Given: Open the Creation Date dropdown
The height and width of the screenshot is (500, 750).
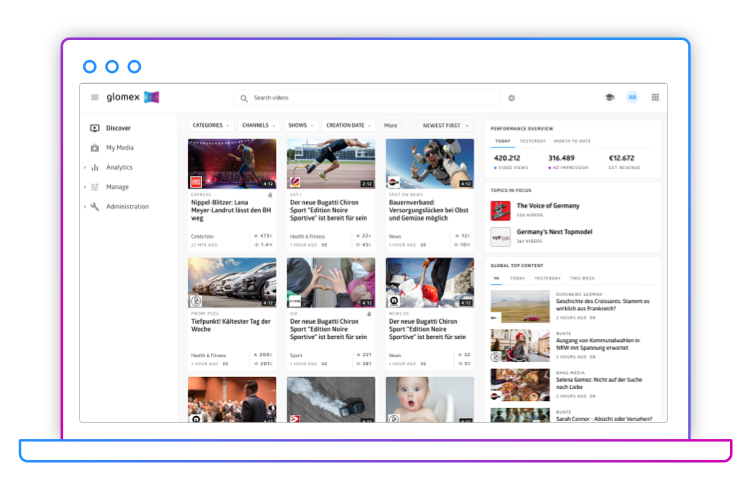Looking at the screenshot, I should [348, 126].
